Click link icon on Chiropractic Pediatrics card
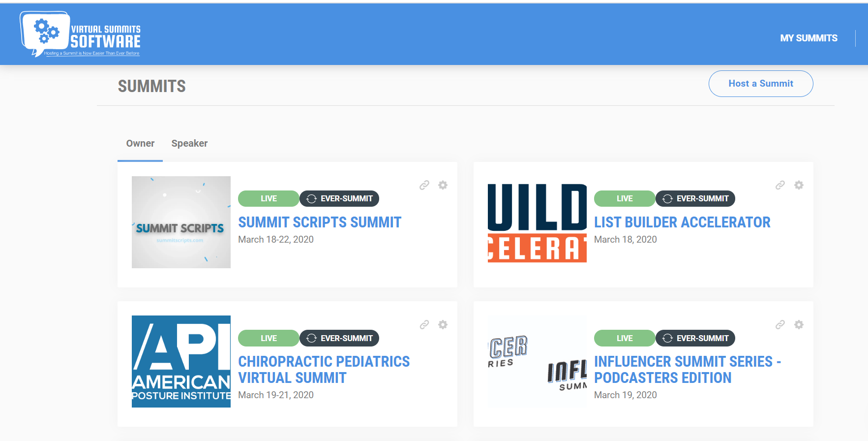 click(x=424, y=325)
